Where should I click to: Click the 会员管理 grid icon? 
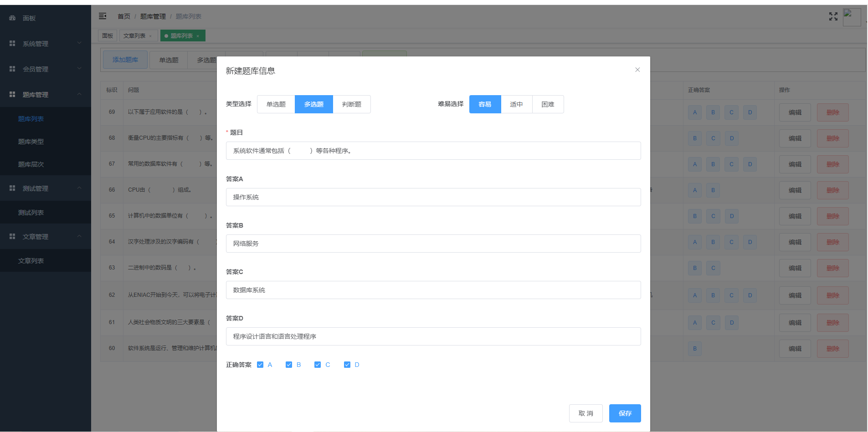pyautogui.click(x=12, y=69)
